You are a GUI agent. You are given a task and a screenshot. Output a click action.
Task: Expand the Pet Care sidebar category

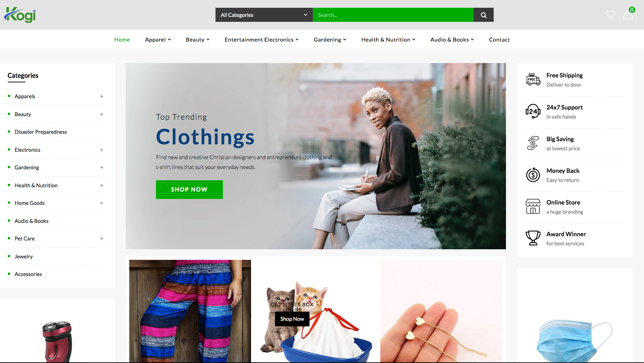(x=101, y=239)
